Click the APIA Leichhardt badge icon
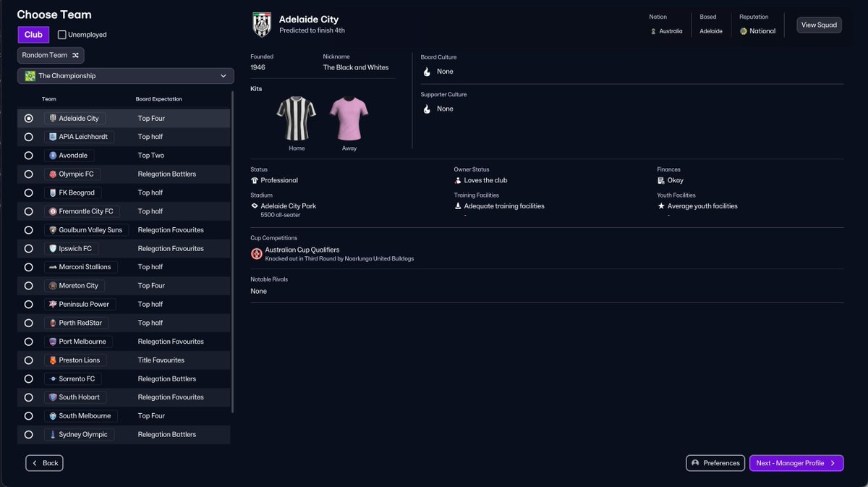 (x=53, y=137)
